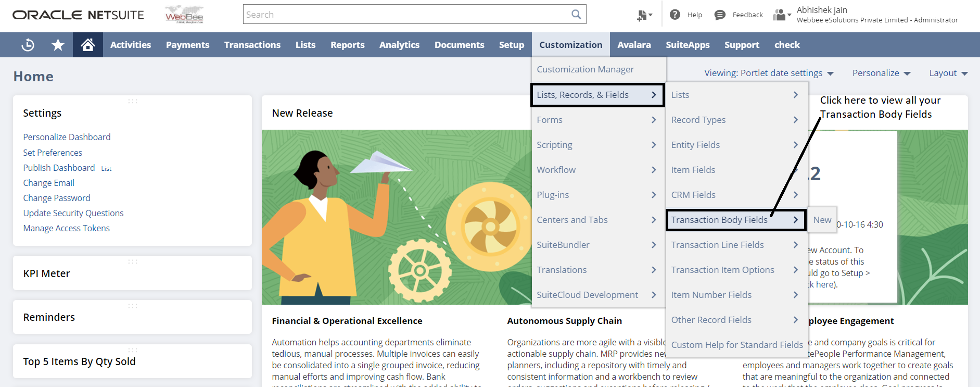Open the Support menu
Image resolution: width=980 pixels, height=387 pixels.
tap(742, 45)
